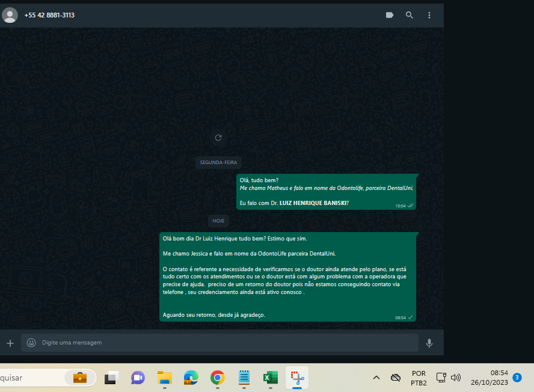The image size is (534, 392).
Task: Open Excel from the taskbar
Action: [x=270, y=378]
